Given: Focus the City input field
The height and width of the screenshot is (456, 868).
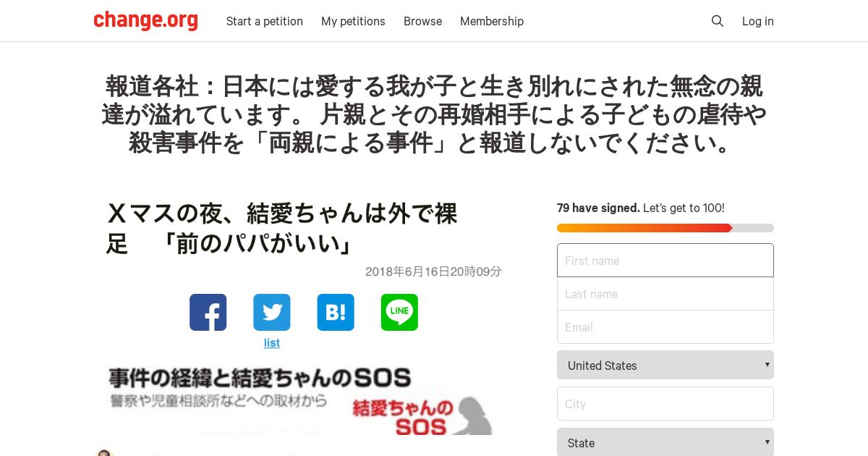Looking at the screenshot, I should point(665,403).
